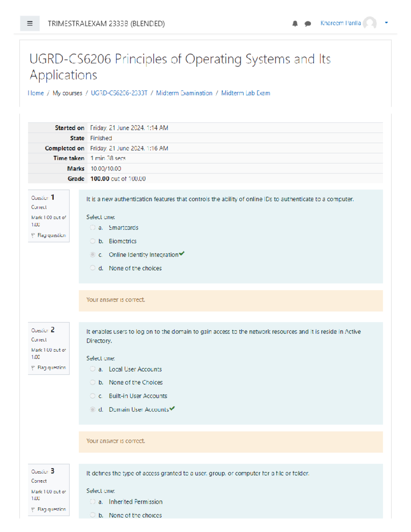Choose Local User Accounts option
The image size is (411, 532).
pyautogui.click(x=92, y=369)
